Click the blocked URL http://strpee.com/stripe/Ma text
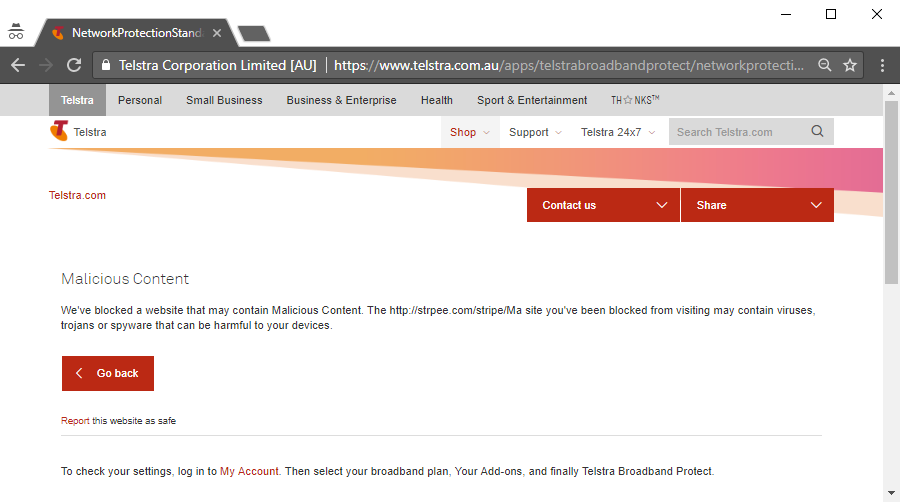The image size is (900, 502). pos(456,310)
